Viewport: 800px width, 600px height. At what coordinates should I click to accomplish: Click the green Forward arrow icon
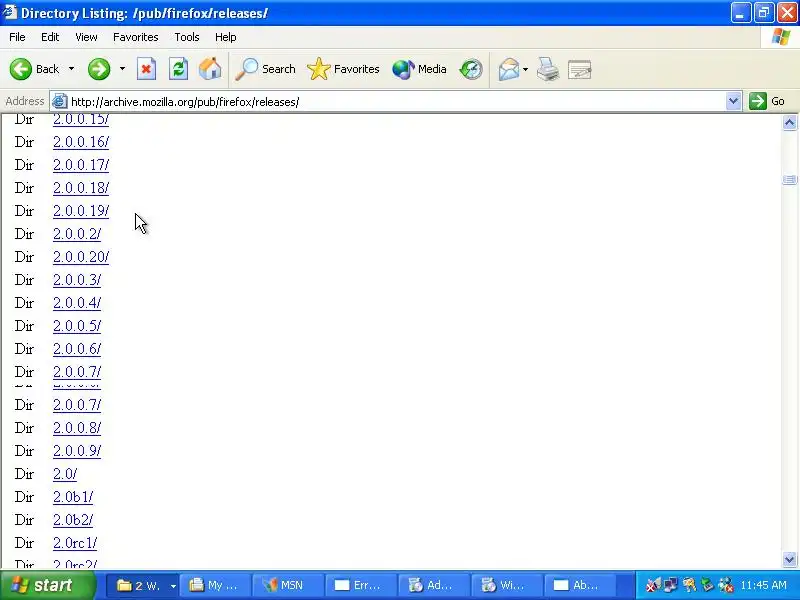99,69
